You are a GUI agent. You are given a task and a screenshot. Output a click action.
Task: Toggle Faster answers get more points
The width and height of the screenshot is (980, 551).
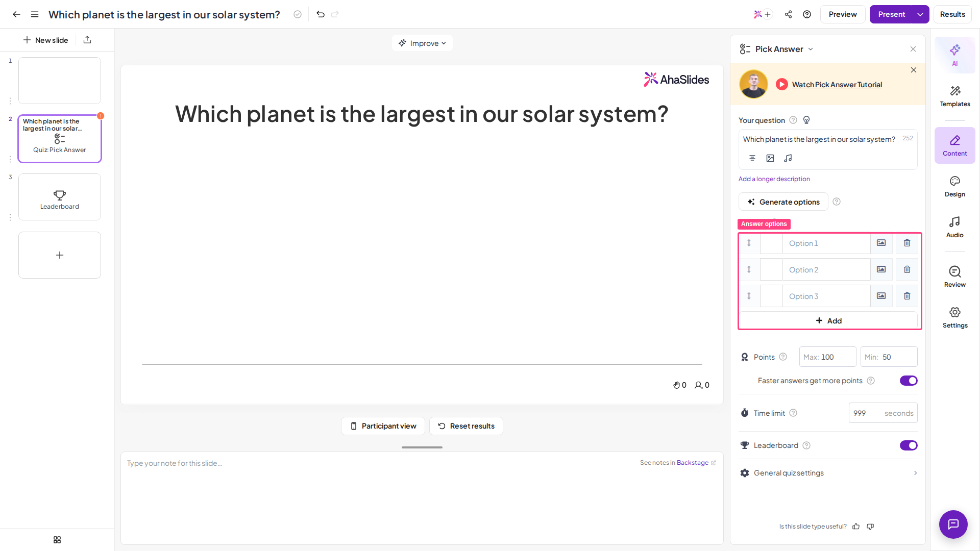(x=909, y=381)
